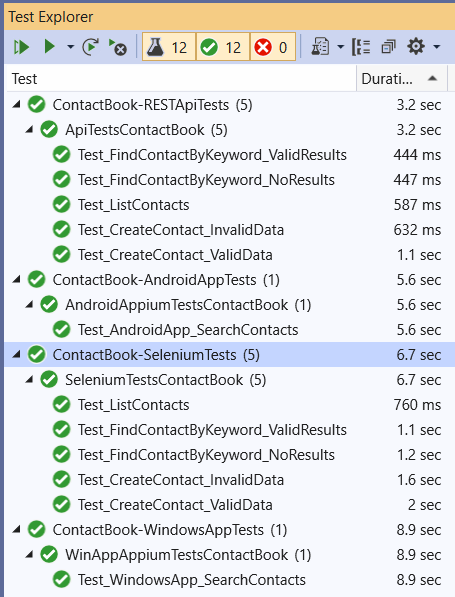The height and width of the screenshot is (597, 455).
Task: Collapse the SeleniumTestsContactBook class node
Action: click(29, 379)
